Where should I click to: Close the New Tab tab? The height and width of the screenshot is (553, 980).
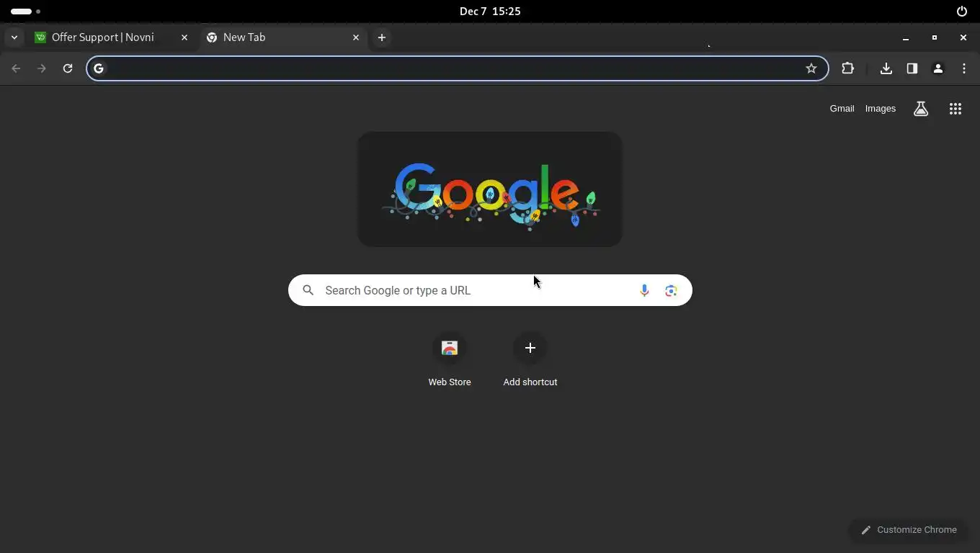click(x=356, y=37)
